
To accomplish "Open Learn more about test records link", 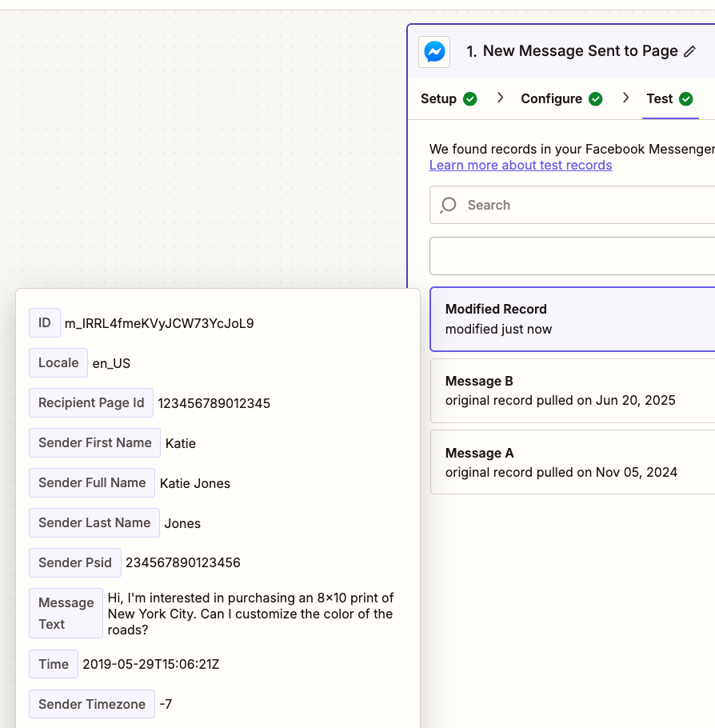I will click(x=521, y=166).
